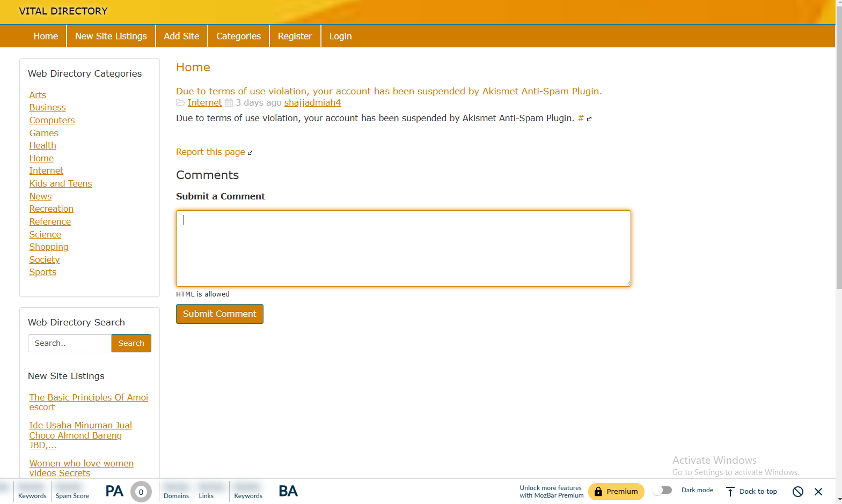Toggle MozBar Dark mode switch
This screenshot has height=504, width=842.
(663, 491)
